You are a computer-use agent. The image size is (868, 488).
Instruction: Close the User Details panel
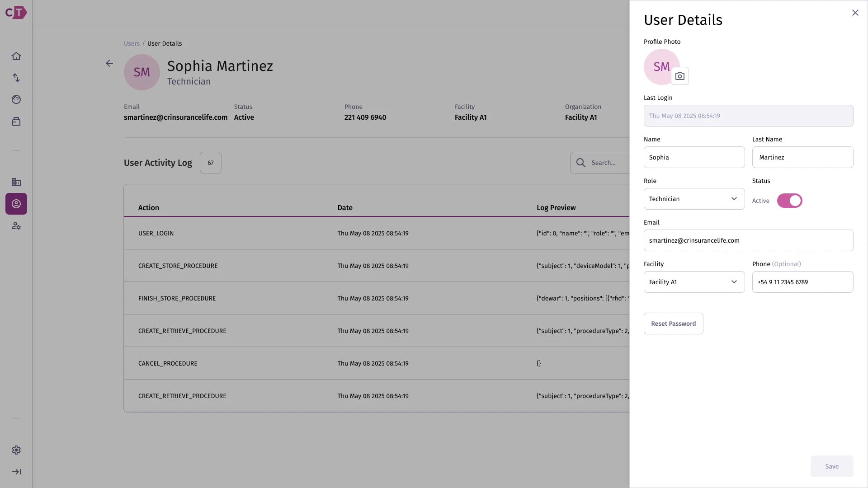click(855, 13)
